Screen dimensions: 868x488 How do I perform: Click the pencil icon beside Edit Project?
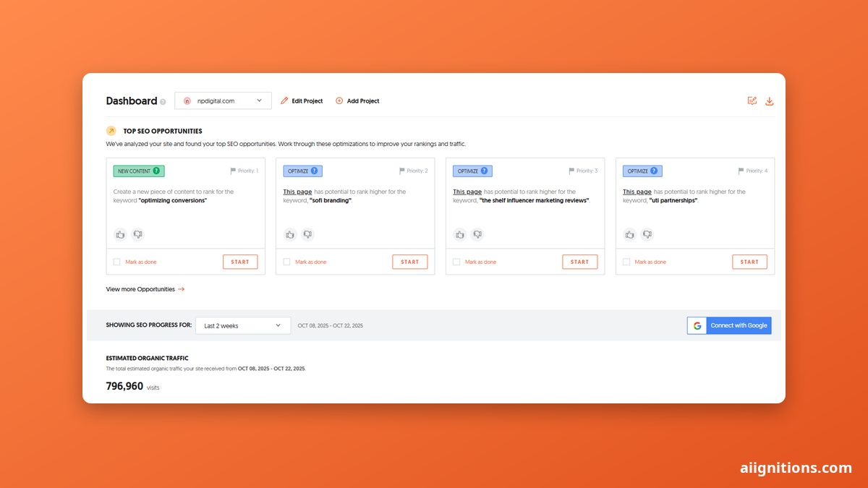click(x=284, y=101)
